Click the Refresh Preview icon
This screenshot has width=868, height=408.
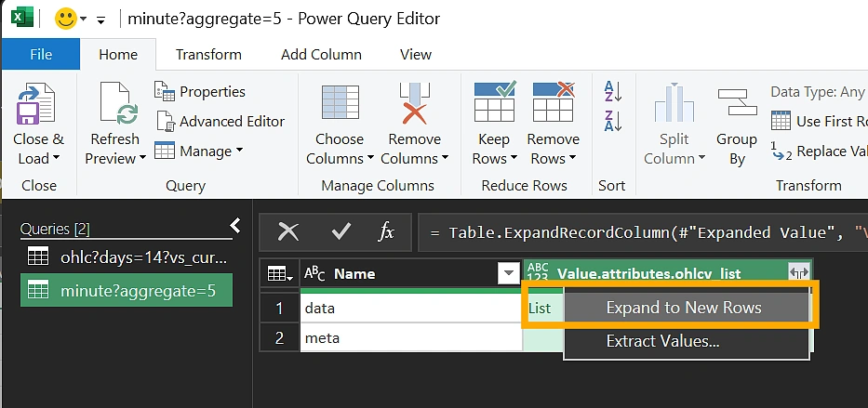click(x=115, y=104)
